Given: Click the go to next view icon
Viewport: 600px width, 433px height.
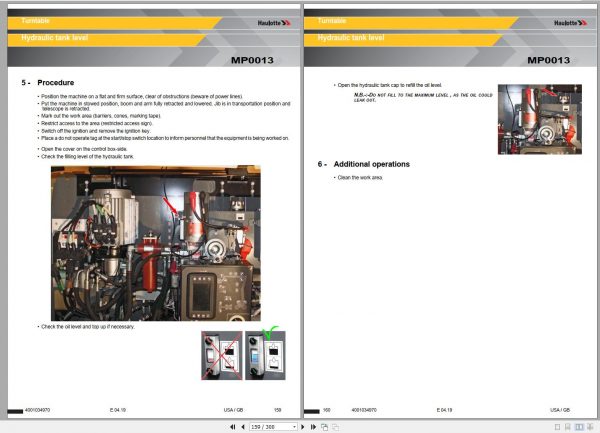Looking at the screenshot, I should (336, 427).
